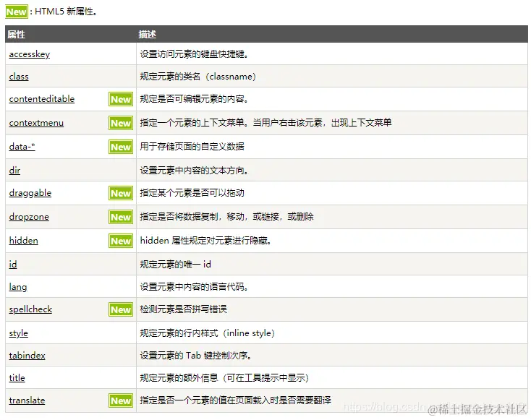The image size is (531, 420).
Task: Open the contenteditable attribute link
Action: (x=42, y=99)
